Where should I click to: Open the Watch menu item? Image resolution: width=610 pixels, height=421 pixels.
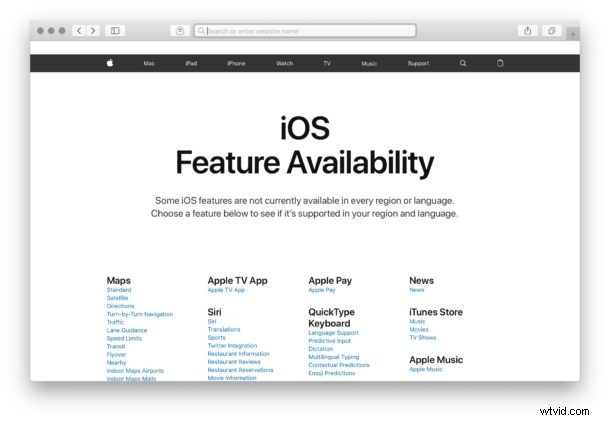point(284,63)
